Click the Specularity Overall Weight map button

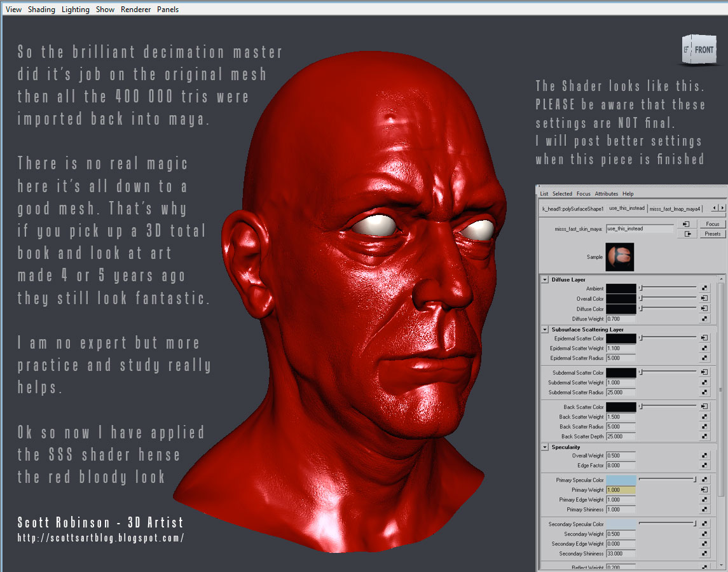coord(704,456)
